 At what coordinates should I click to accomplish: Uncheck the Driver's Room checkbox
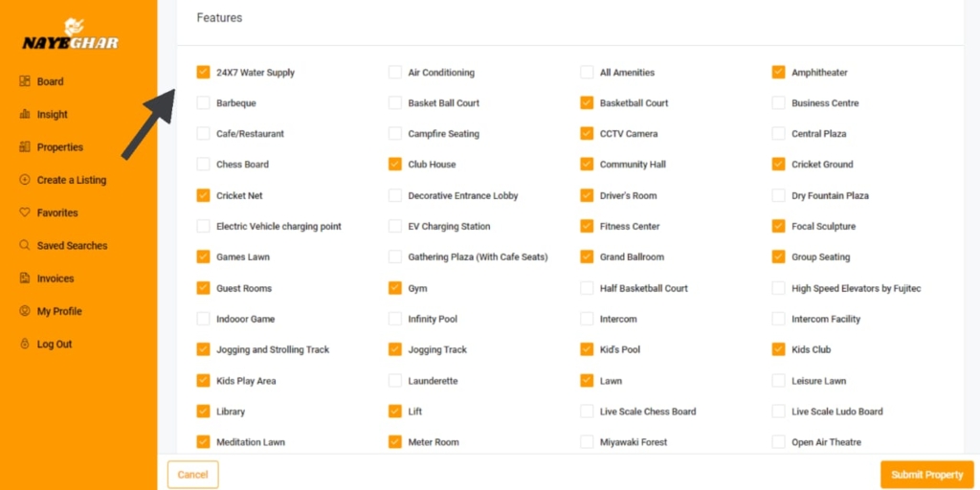click(x=587, y=195)
